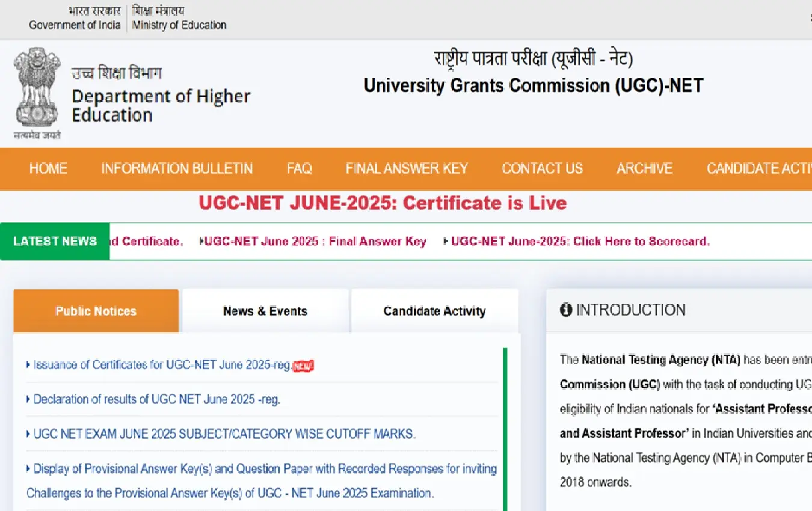Open the ARCHIVE section
The width and height of the screenshot is (812, 511).
tap(644, 169)
